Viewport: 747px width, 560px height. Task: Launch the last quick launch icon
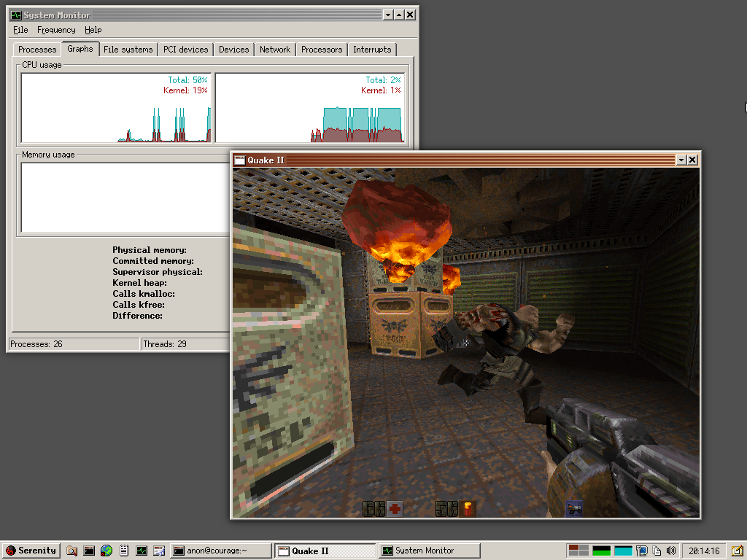pyautogui.click(x=158, y=551)
